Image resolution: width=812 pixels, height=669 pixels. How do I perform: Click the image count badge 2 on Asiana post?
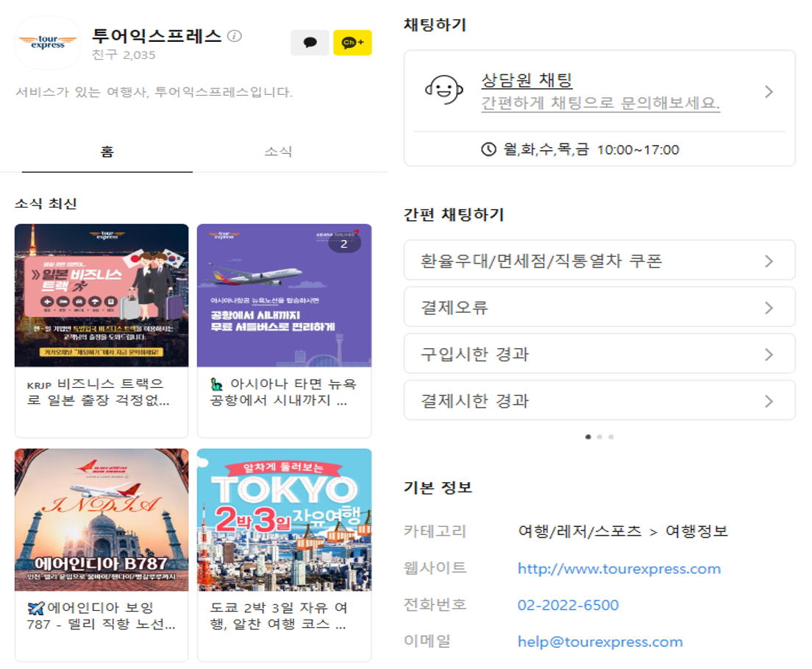tap(344, 244)
